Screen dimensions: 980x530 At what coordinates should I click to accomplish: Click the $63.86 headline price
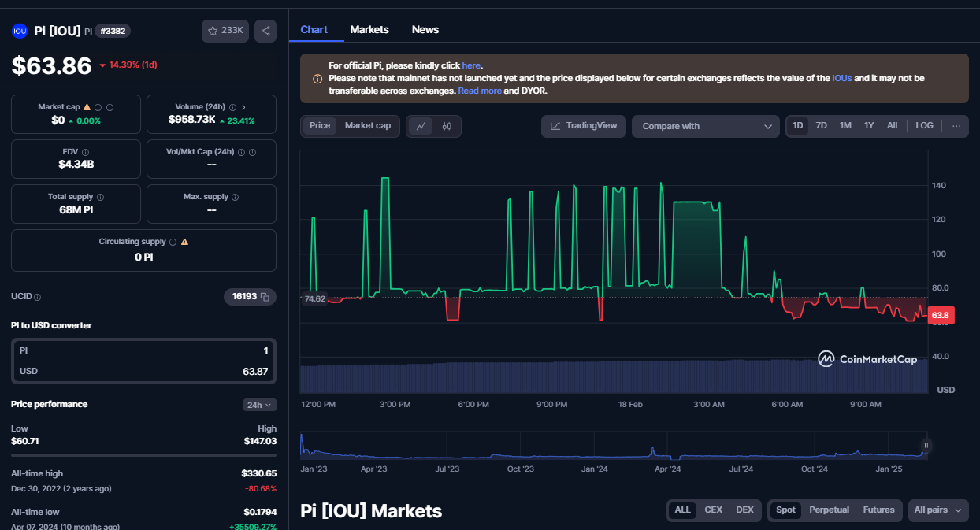pyautogui.click(x=51, y=65)
